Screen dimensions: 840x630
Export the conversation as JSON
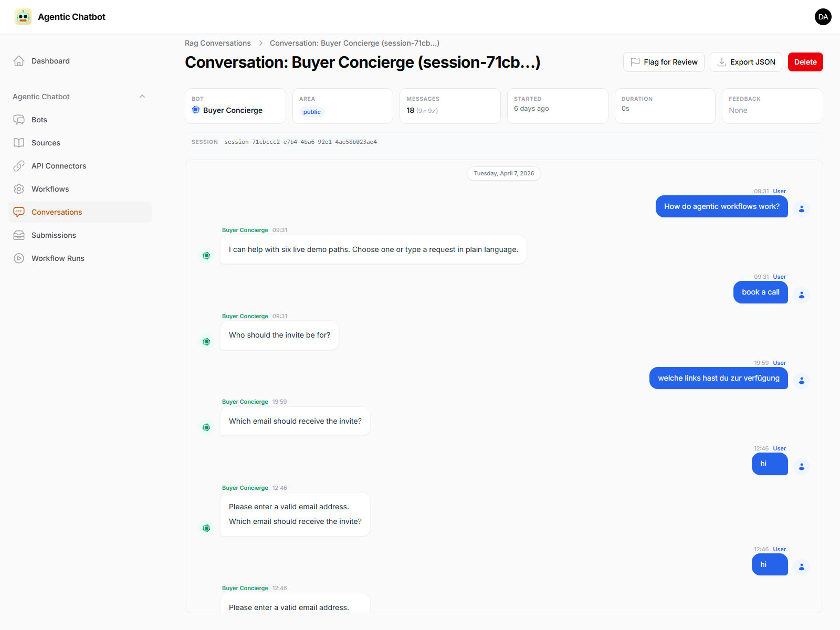coord(746,62)
